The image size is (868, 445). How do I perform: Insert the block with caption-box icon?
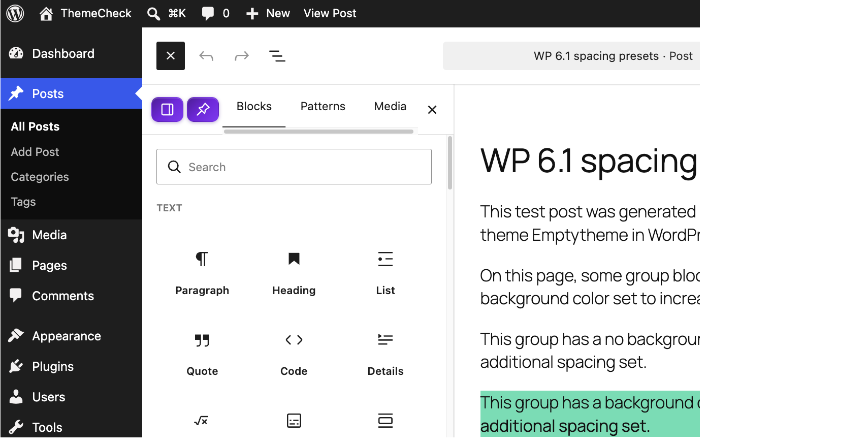coord(294,421)
